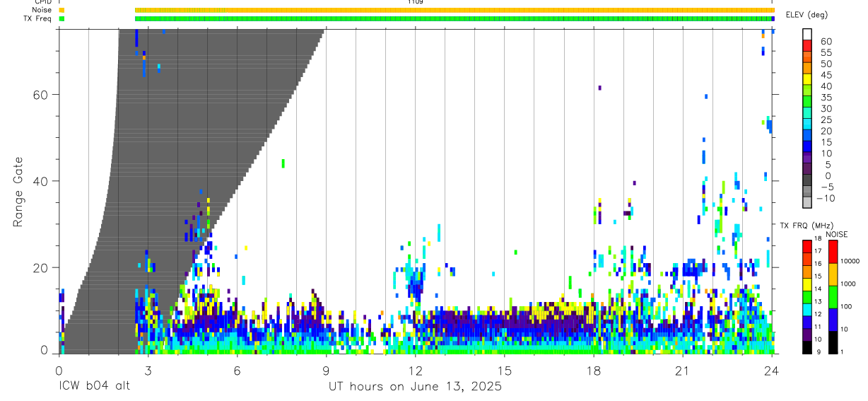This screenshot has height=401, width=868.
Task: Click the ELEV colorbar label '-5'
Action: [x=826, y=187]
